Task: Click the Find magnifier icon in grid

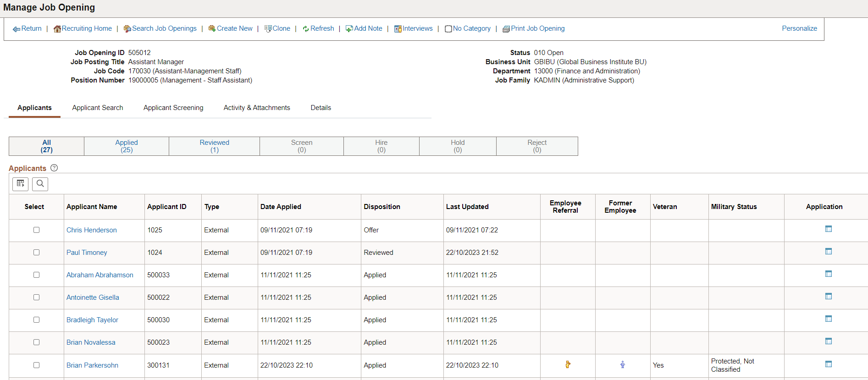Action: 40,184
